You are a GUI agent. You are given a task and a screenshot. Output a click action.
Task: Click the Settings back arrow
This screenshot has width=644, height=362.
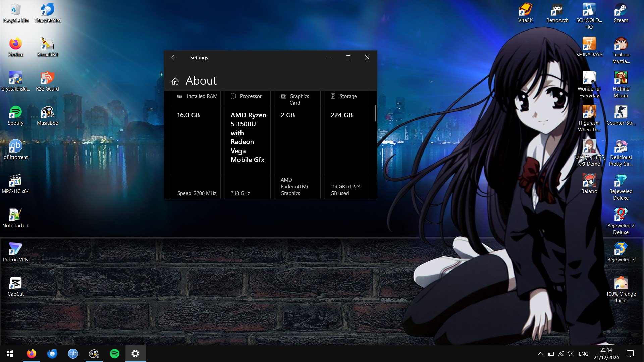(174, 57)
